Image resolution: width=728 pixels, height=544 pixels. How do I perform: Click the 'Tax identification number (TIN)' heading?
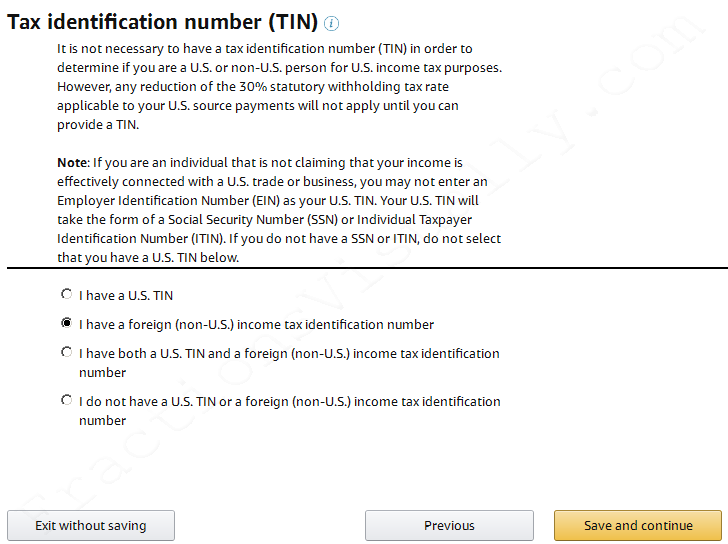[162, 22]
